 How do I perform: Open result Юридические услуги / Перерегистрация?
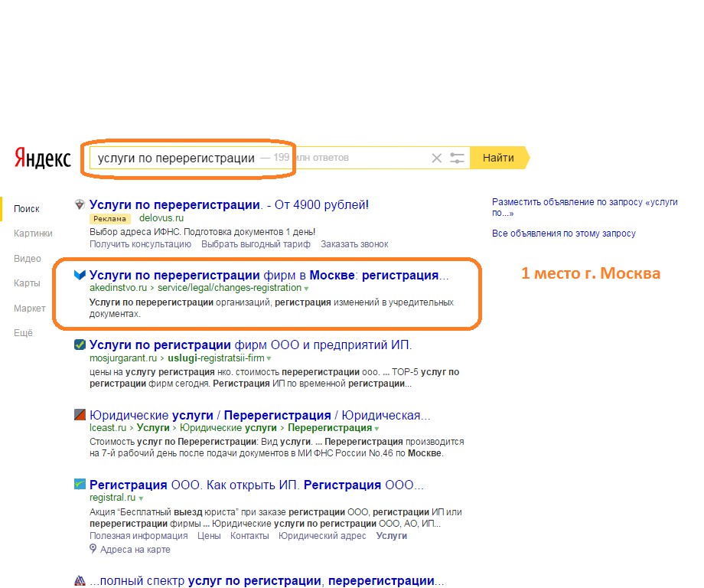click(260, 415)
